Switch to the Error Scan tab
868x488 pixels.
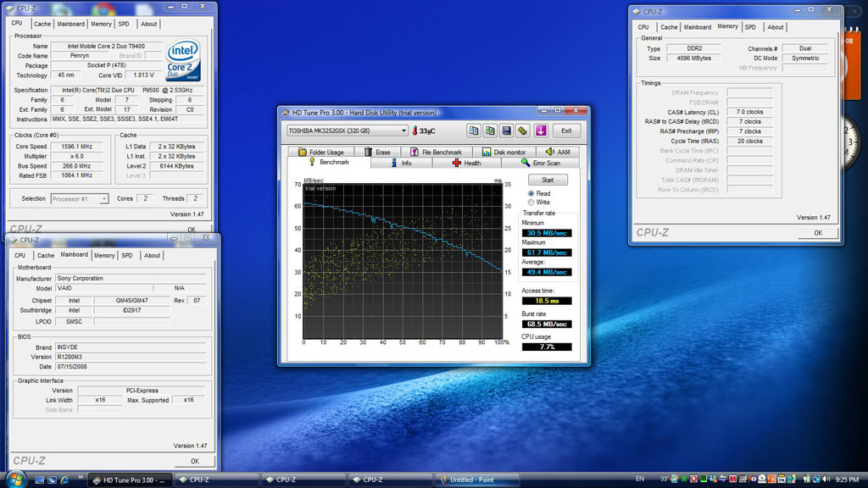540,163
